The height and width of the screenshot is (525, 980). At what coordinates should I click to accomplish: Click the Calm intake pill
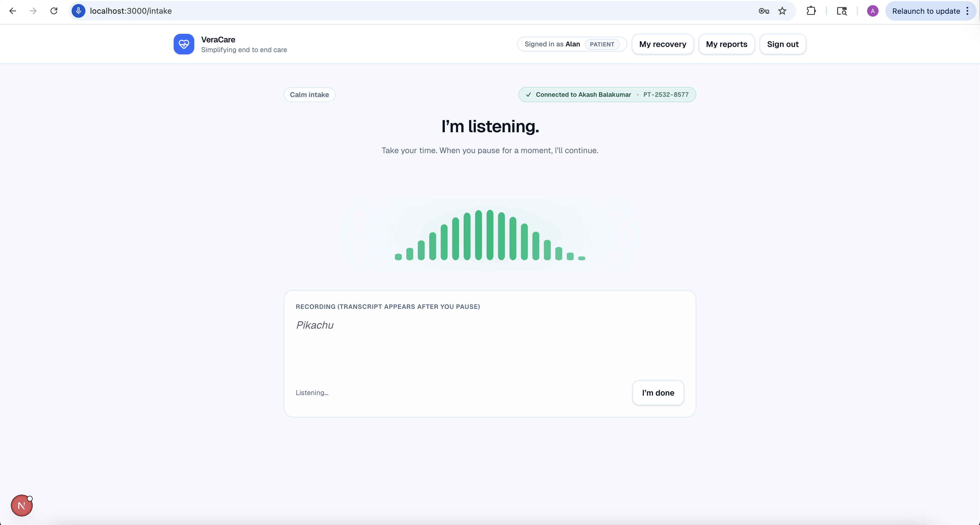pos(309,95)
